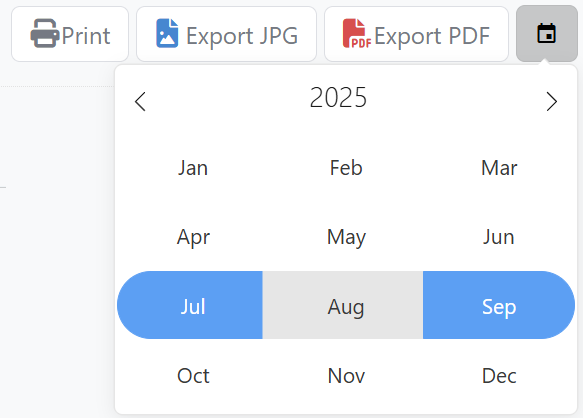
Task: Click the highlighted Jul range start
Action: click(x=190, y=305)
